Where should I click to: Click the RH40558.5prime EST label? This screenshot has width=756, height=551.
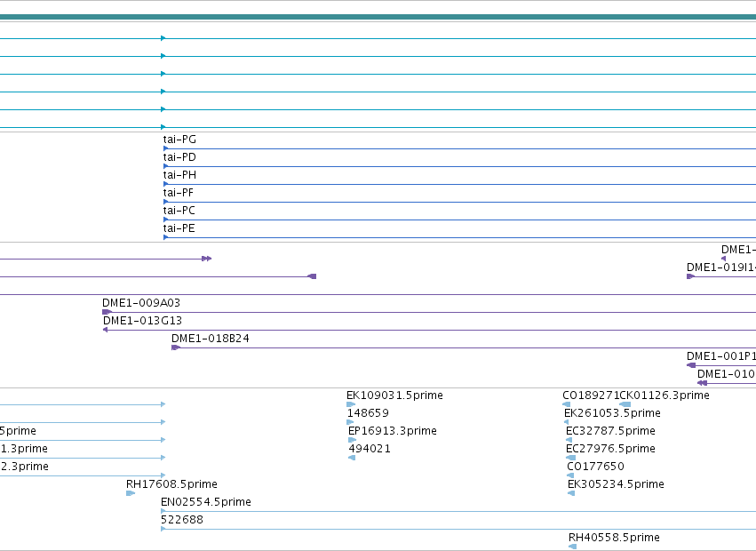[x=614, y=538]
